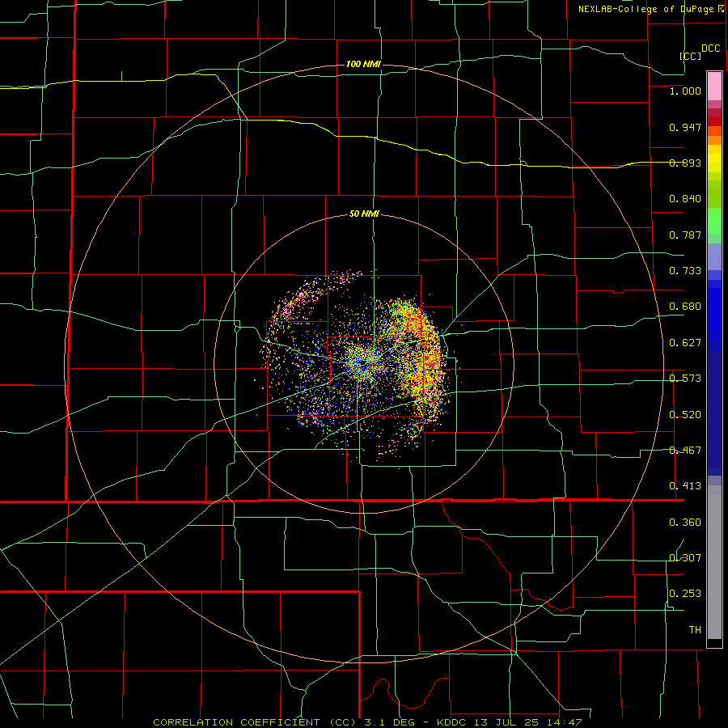This screenshot has height=728, width=728.
Task: Click the [CC] label above the color scale
Action: tap(690, 56)
